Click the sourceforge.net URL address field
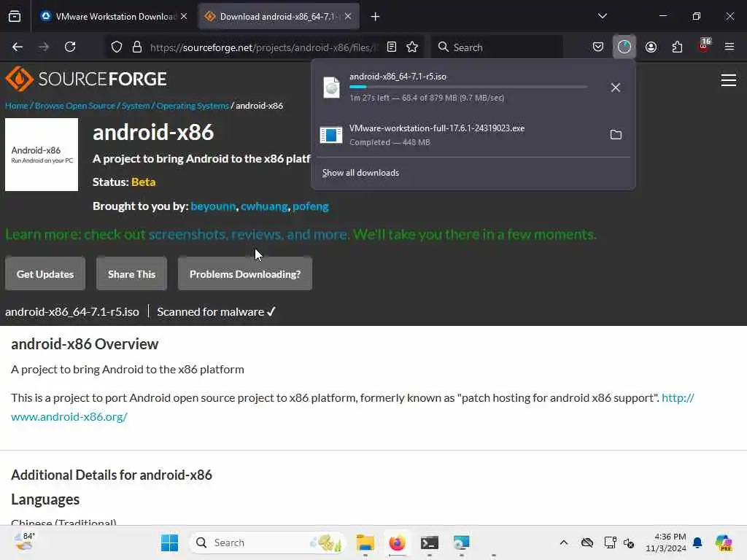This screenshot has height=560, width=747. click(x=263, y=47)
